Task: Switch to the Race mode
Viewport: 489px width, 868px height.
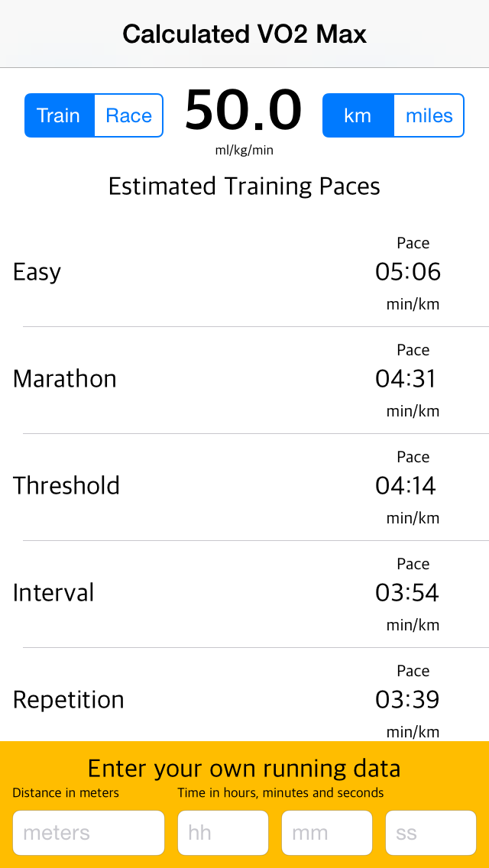Action: tap(128, 115)
